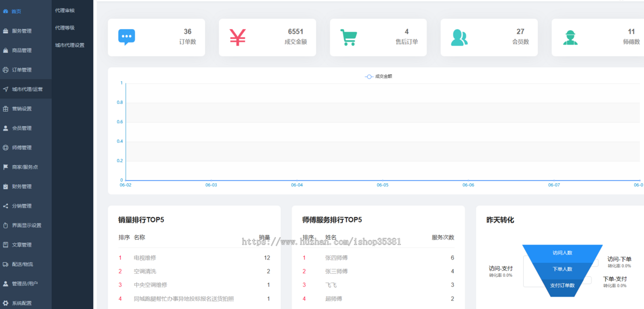Click the 下单-支付 conversion label
Viewport: 644px width, 309px height.
pos(615,279)
